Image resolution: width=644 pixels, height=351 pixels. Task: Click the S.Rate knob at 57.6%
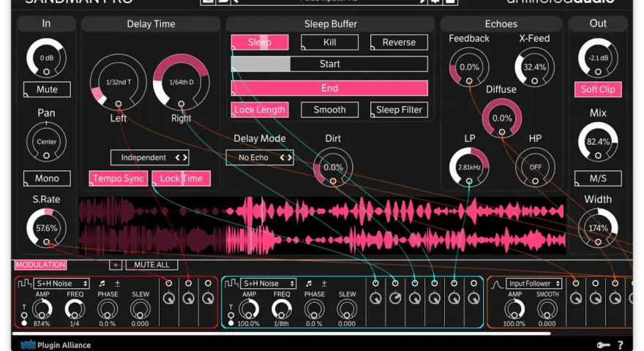[x=46, y=228]
